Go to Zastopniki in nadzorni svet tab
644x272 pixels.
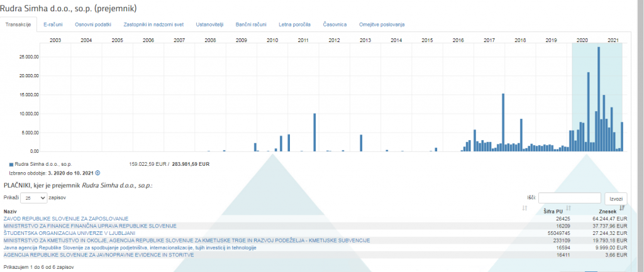coord(153,24)
